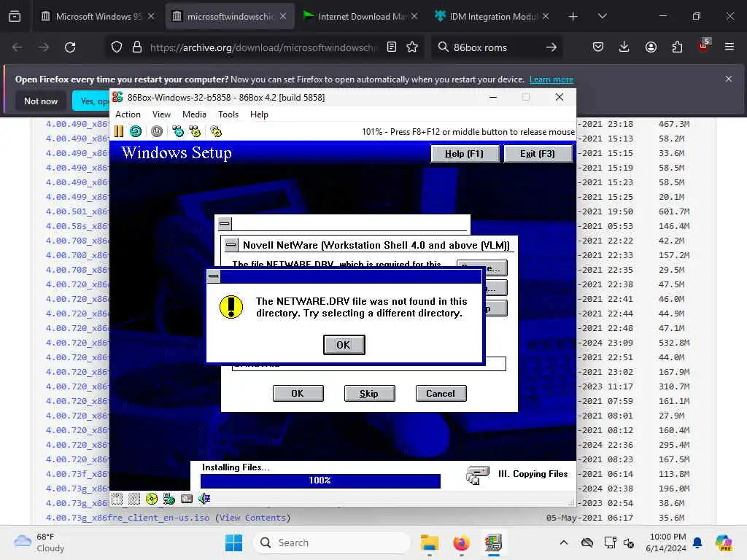Click hard disk icon in 86Box status bar
747x560 pixels.
(187, 499)
